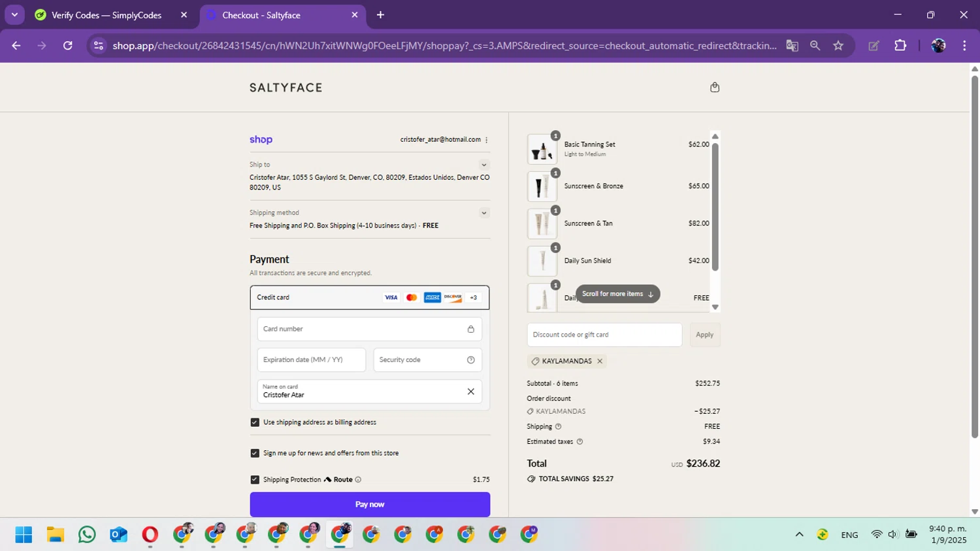Click the translate page icon in address bar

point(792,45)
